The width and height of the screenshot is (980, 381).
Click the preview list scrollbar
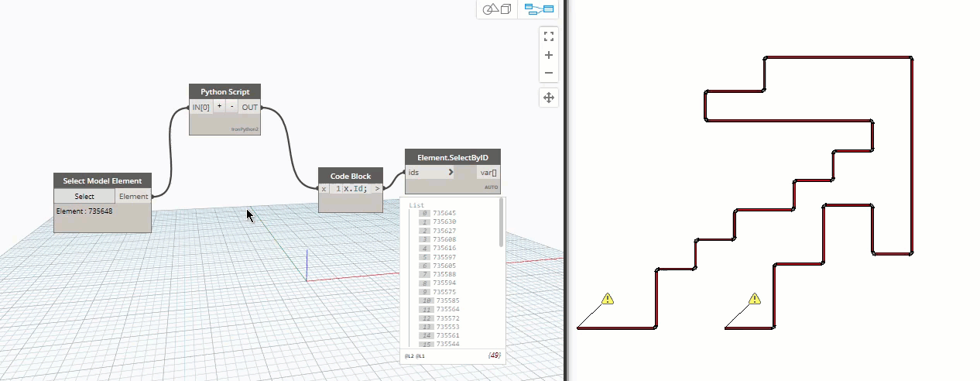coord(502,225)
